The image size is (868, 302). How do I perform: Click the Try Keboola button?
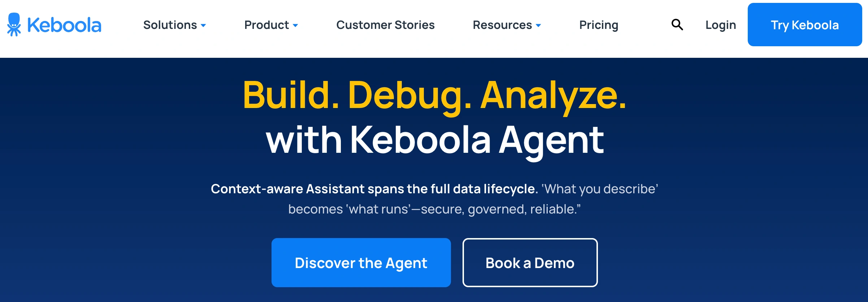(x=805, y=25)
